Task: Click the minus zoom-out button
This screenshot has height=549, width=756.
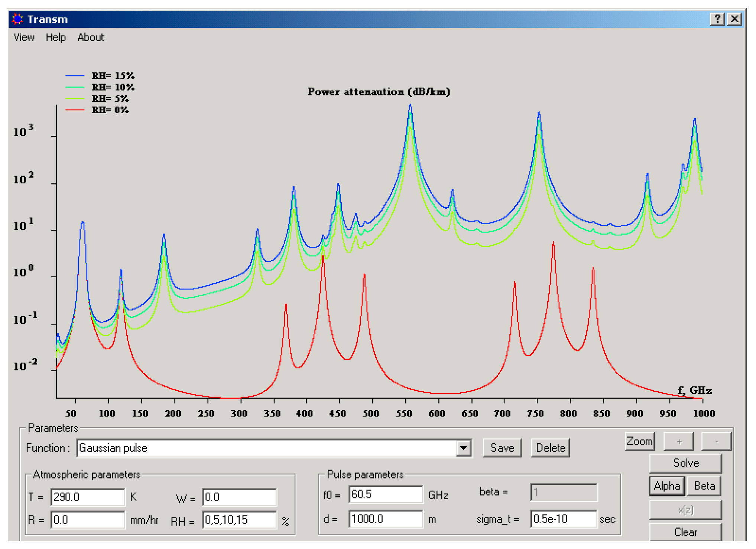Action: point(716,442)
